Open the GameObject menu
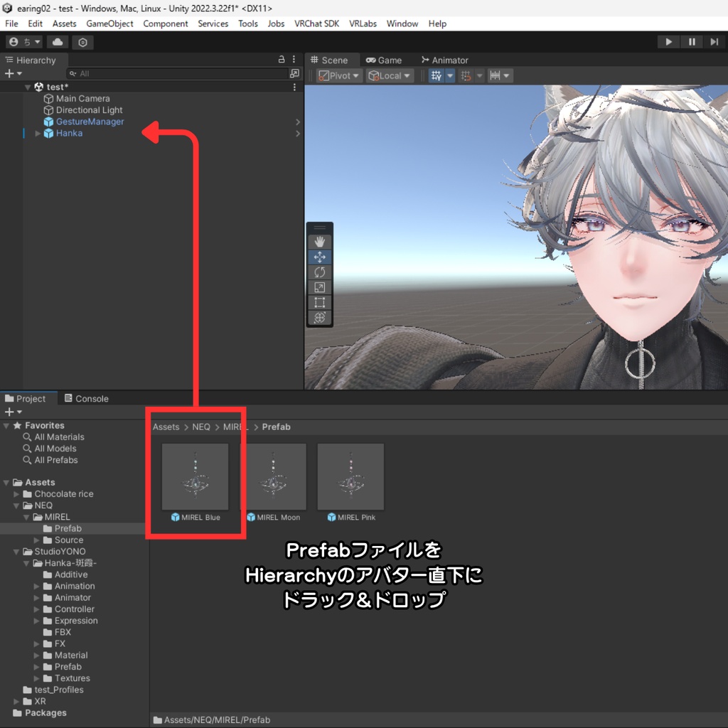Image resolution: width=728 pixels, height=728 pixels. (x=109, y=23)
